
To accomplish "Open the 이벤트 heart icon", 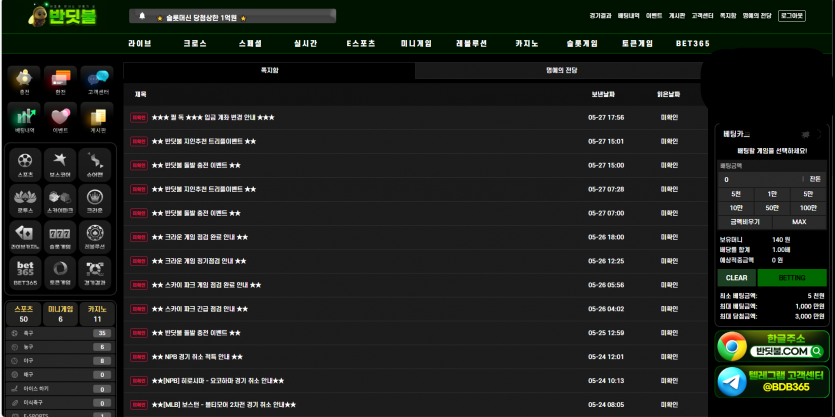I will coord(61,119).
